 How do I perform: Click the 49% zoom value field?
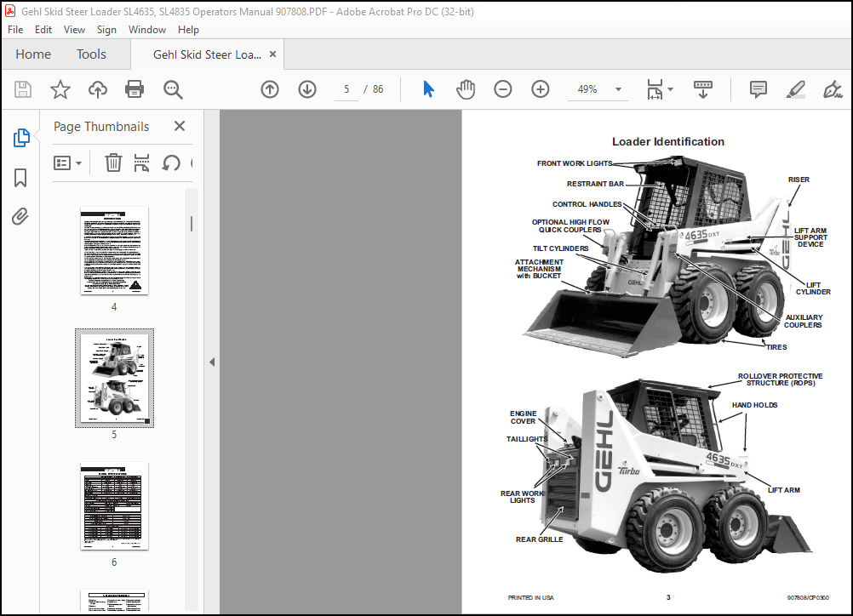(587, 89)
